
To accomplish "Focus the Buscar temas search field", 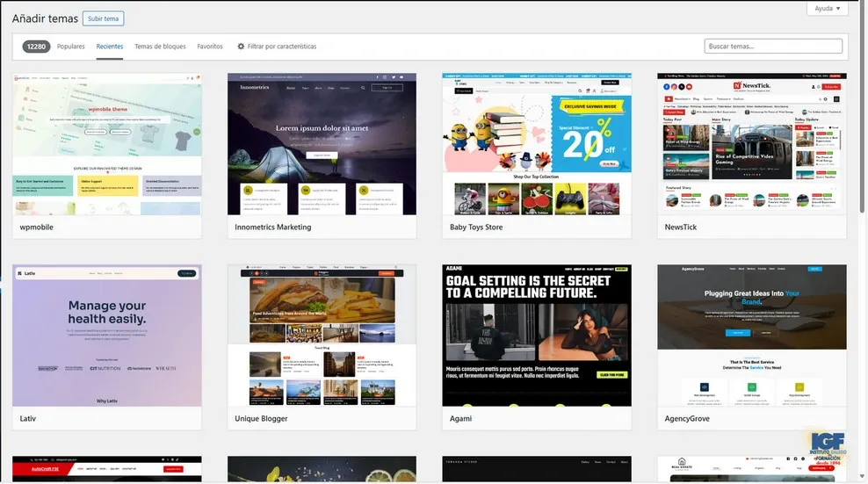I will pos(773,46).
